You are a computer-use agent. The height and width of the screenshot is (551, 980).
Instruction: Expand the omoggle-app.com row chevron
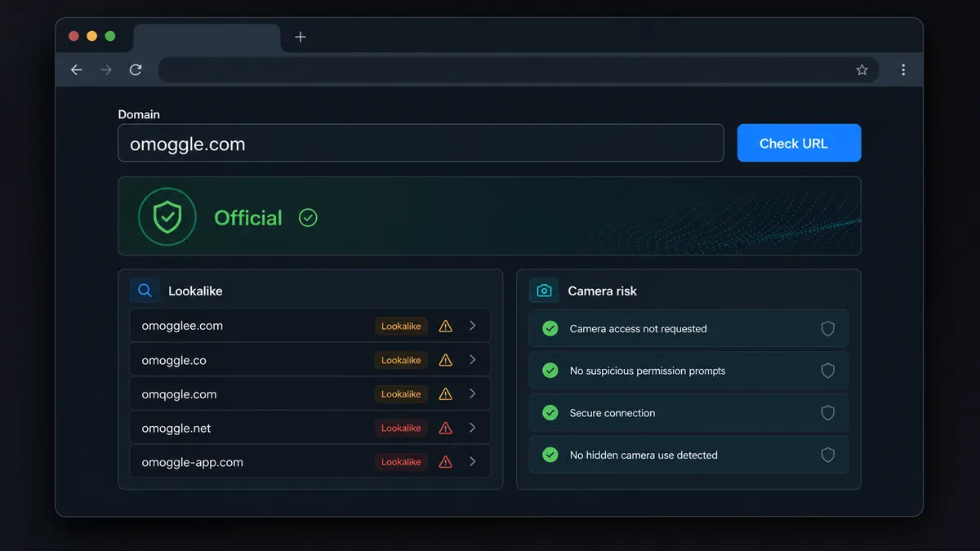473,462
